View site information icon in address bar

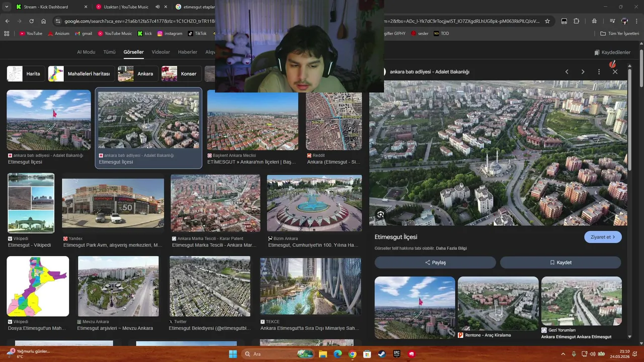pyautogui.click(x=58, y=21)
